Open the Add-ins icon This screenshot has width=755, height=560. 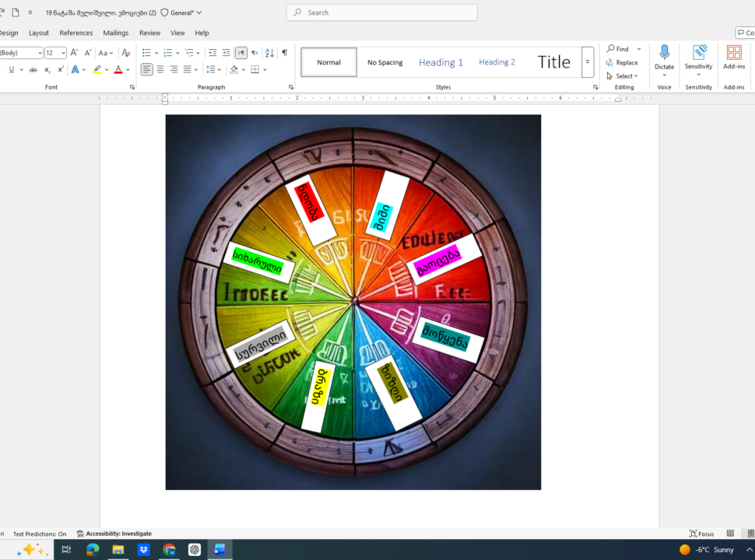coord(733,53)
